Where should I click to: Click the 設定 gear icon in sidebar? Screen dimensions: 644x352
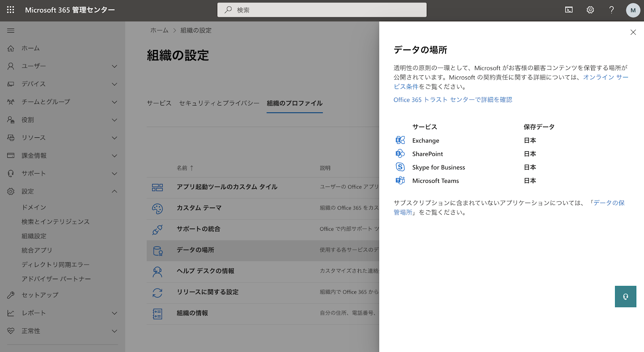[11, 191]
